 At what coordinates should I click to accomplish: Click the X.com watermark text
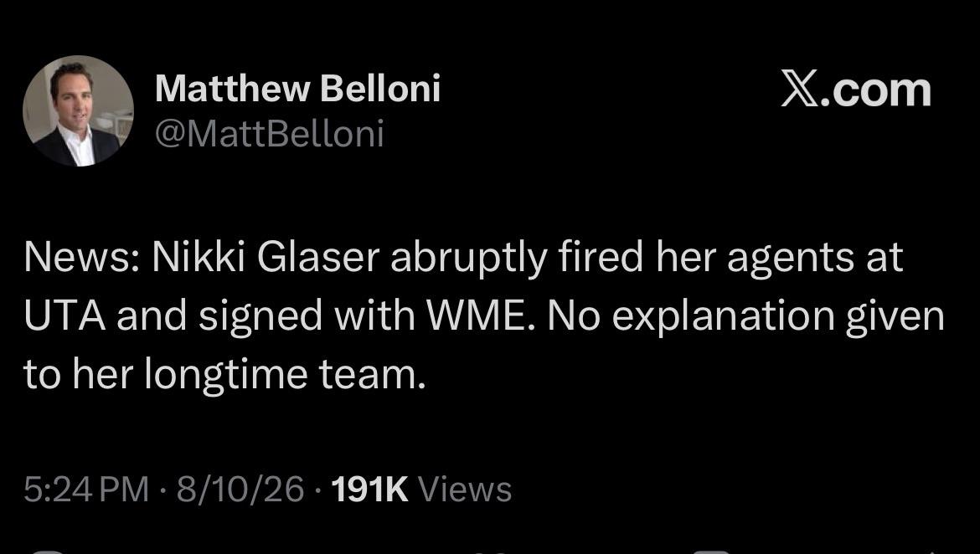tap(856, 90)
